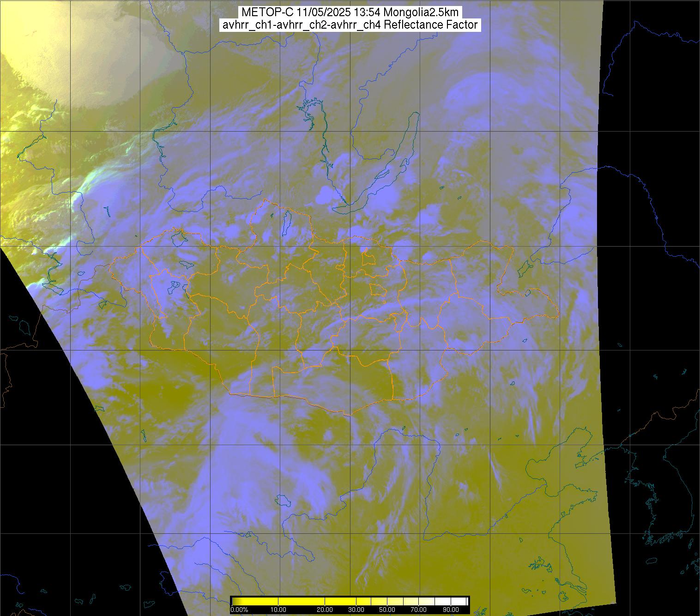
Task: Click the "30.00" scale label
Action: pos(356,610)
